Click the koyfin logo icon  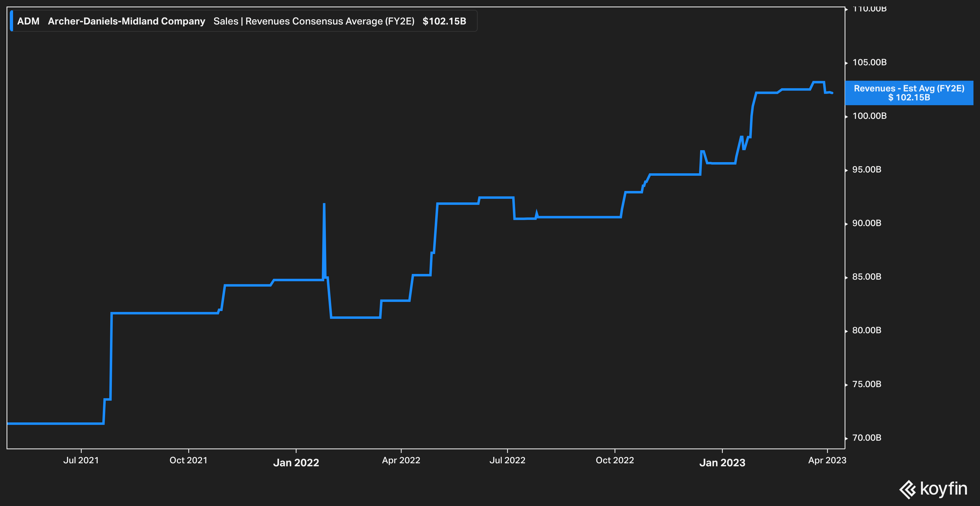click(908, 490)
